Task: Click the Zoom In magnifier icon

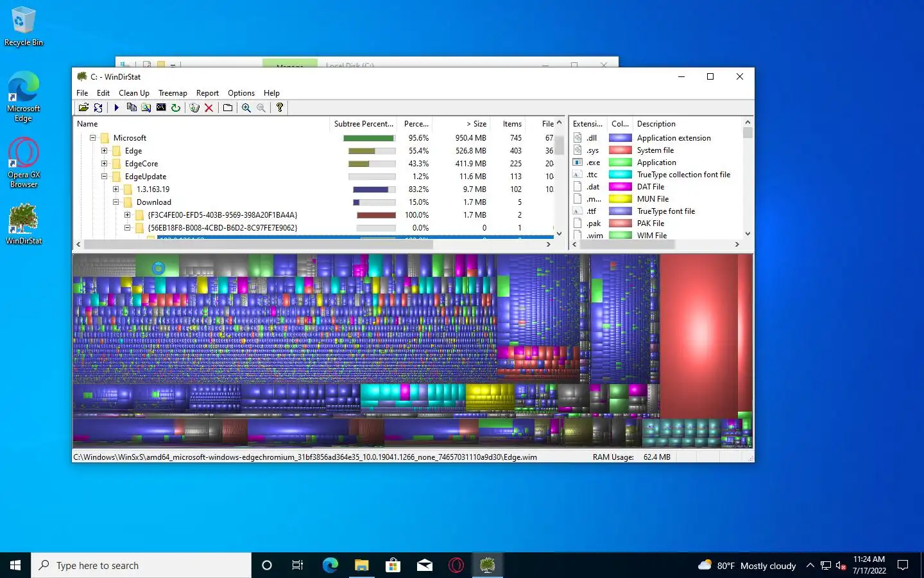Action: tap(246, 108)
